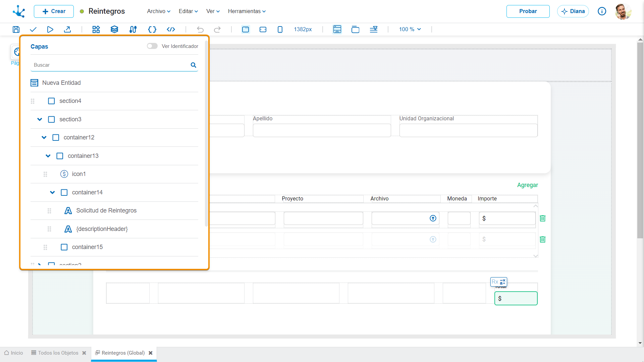Open the Herramientas menu
644x362 pixels.
point(247,11)
